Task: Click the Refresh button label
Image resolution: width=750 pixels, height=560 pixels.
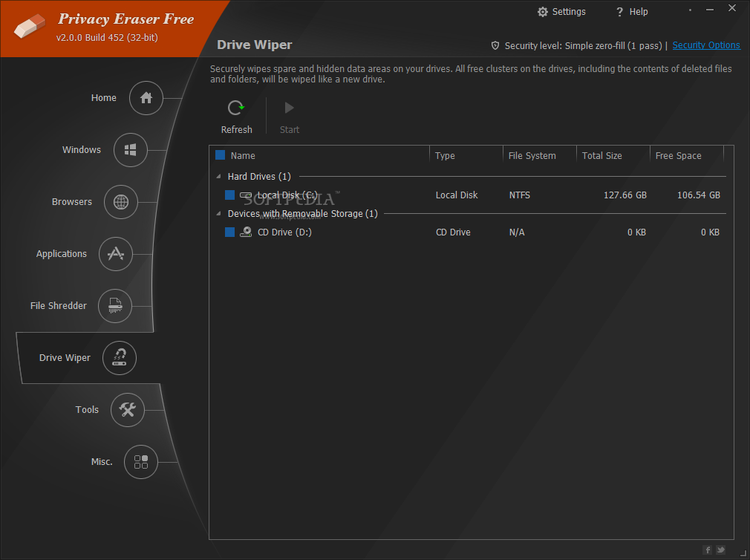Action: pyautogui.click(x=236, y=129)
